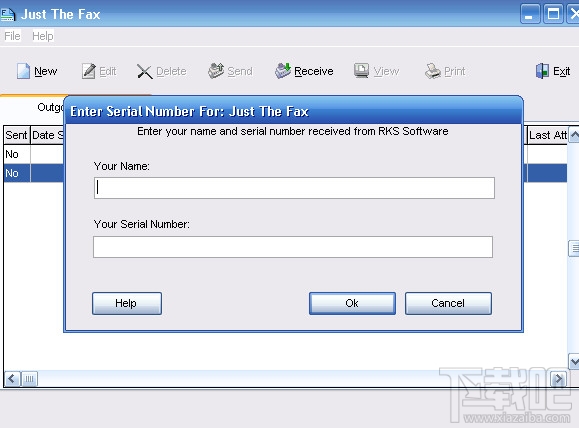Minimize the Just The Fax window
The width and height of the screenshot is (579, 428).
[x=530, y=14]
